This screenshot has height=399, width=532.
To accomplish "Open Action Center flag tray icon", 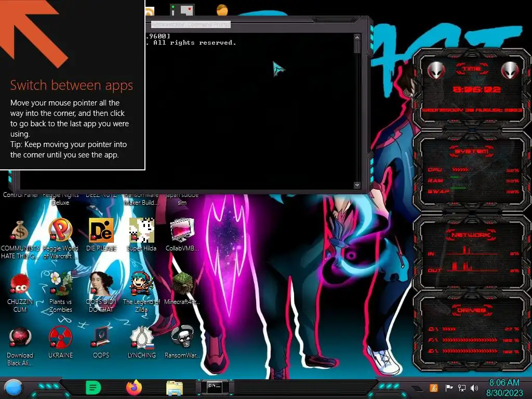I will point(449,388).
